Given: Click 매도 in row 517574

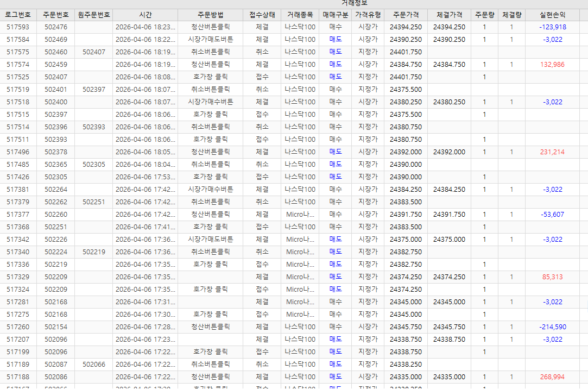Looking at the screenshot, I should (335, 65).
